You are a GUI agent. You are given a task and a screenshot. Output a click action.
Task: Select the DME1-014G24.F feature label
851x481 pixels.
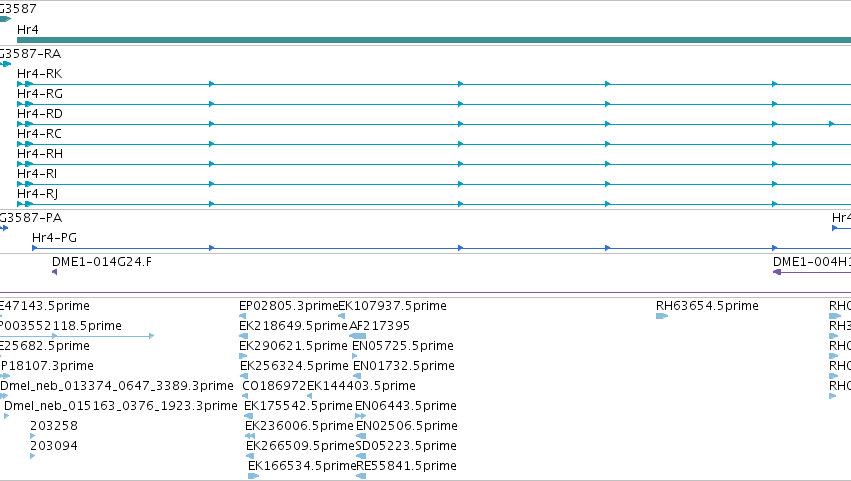[101, 262]
